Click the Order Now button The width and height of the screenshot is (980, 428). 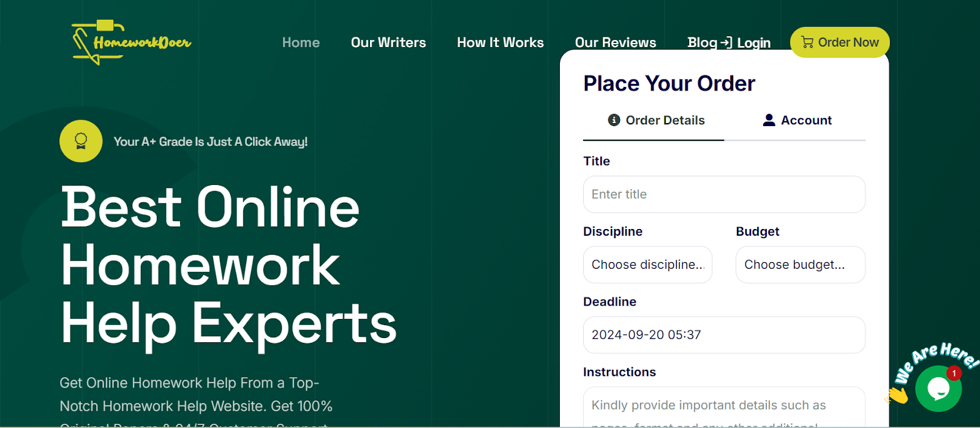pyautogui.click(x=840, y=42)
